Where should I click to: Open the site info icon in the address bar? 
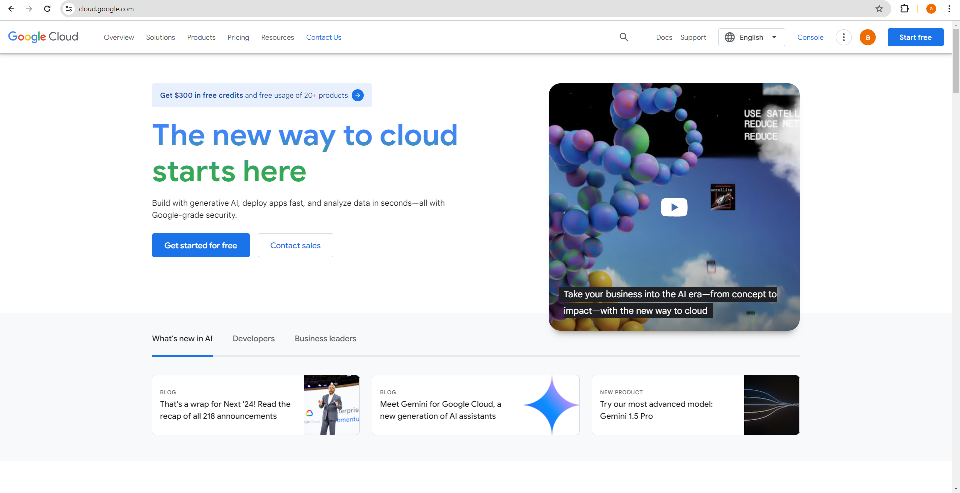click(x=69, y=9)
